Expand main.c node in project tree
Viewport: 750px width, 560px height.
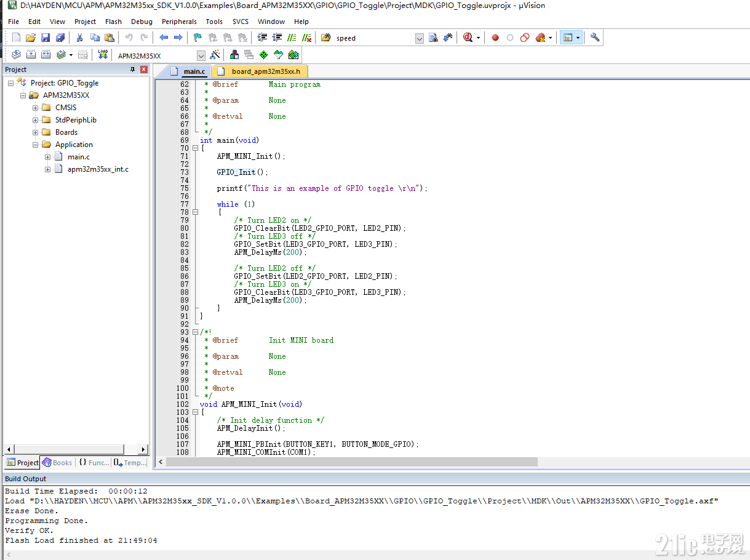point(48,157)
